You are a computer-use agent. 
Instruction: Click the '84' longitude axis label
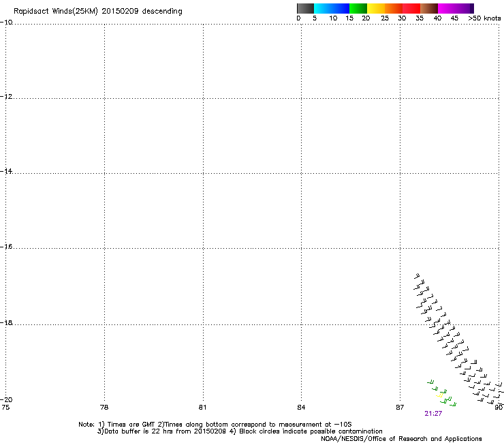(301, 408)
